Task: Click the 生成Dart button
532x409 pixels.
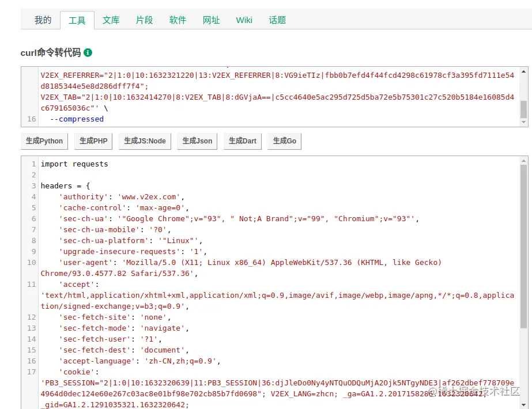Action: [243, 141]
